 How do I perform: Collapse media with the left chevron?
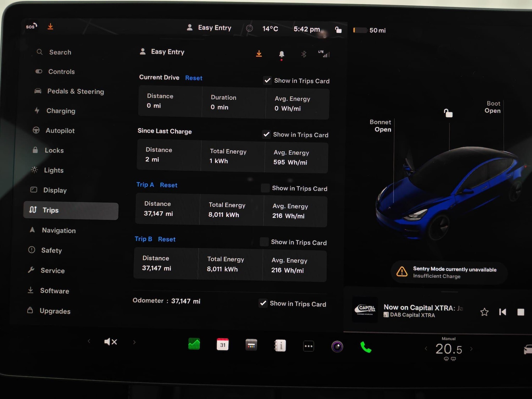89,342
